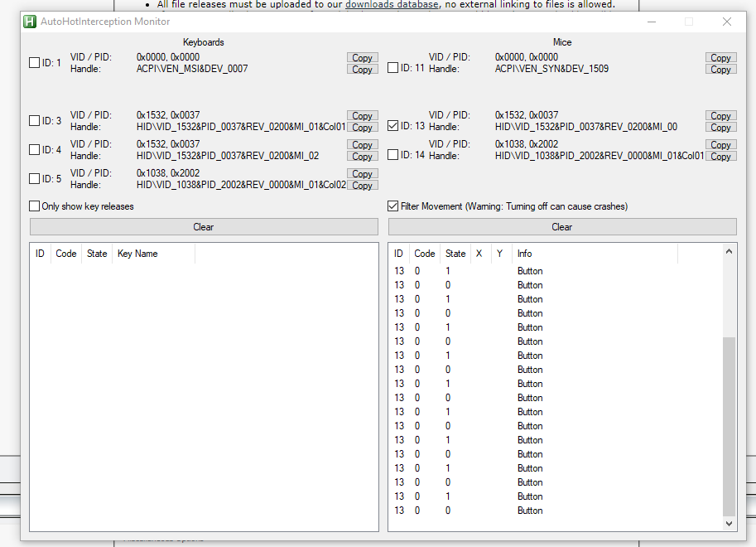This screenshot has height=547, width=756.
Task: Click mouse list ID column header
Action: [399, 254]
